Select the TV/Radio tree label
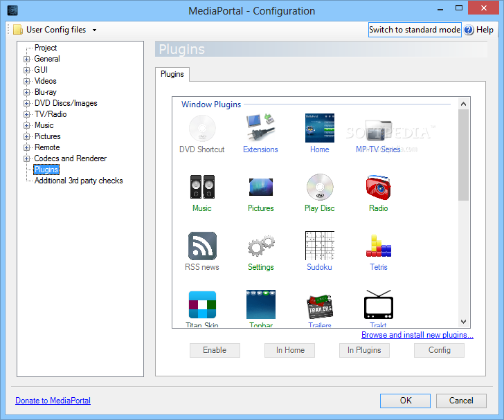Viewport: 504px width, 420px height. (51, 114)
